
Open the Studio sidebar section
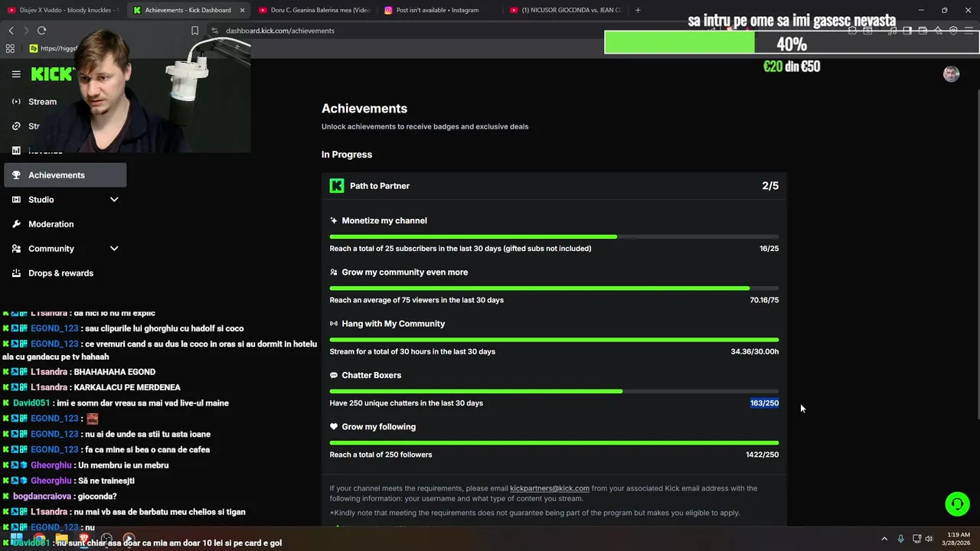pyautogui.click(x=65, y=200)
